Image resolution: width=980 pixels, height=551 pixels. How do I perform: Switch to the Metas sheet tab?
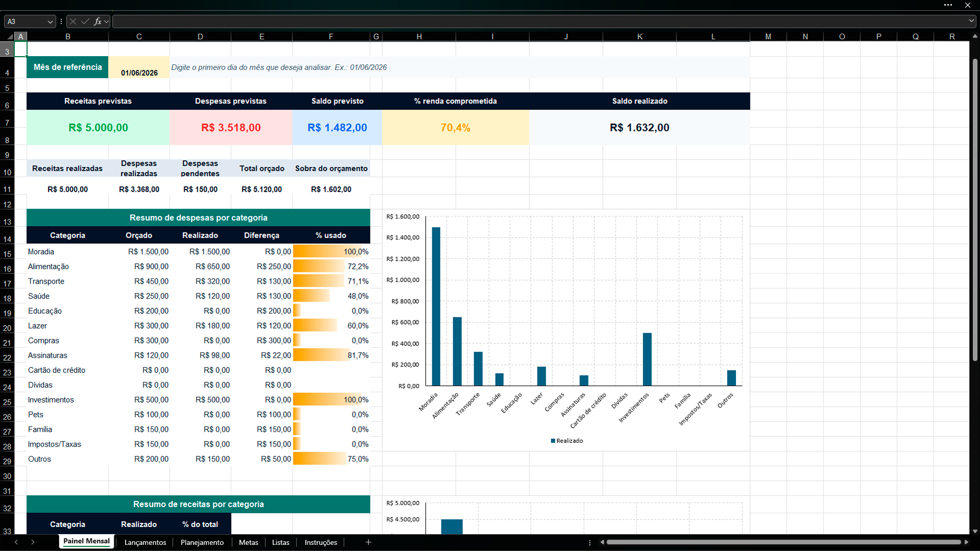point(249,542)
